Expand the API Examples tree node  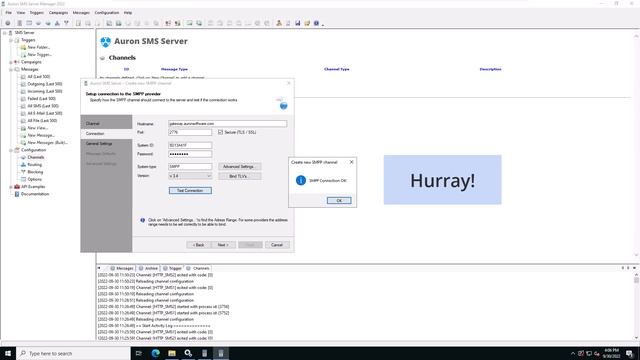pos(11,187)
